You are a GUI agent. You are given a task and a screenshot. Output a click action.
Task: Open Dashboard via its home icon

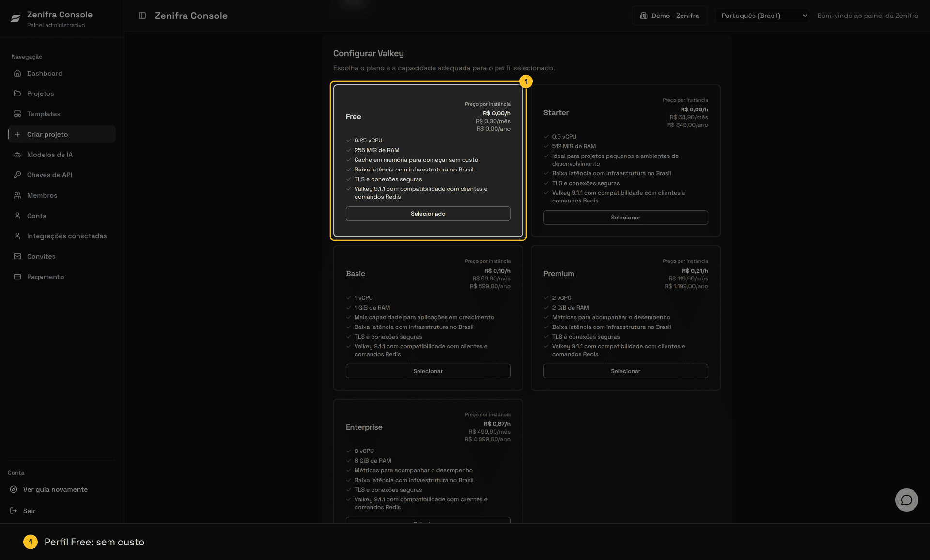coord(17,73)
